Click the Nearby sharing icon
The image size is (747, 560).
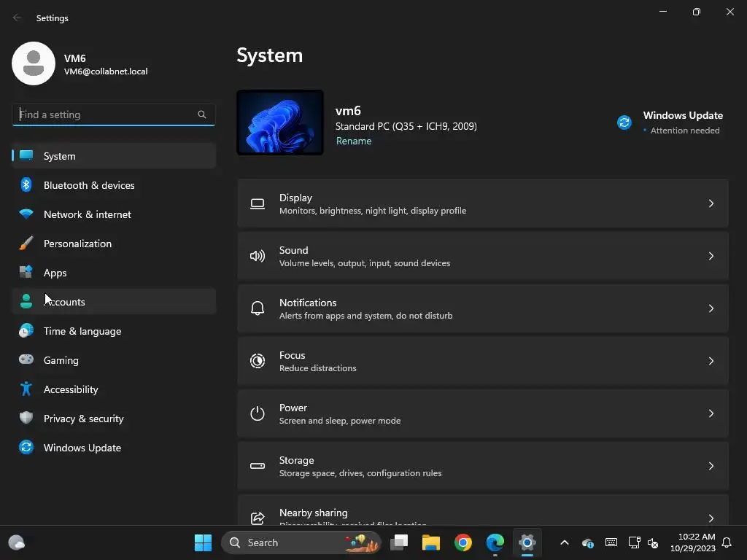(x=258, y=518)
